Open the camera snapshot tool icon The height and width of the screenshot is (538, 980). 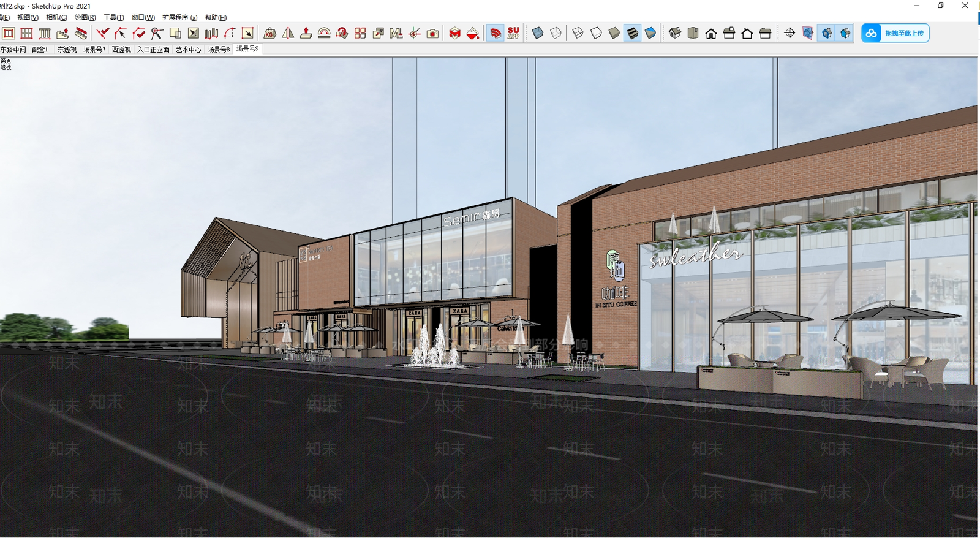pyautogui.click(x=432, y=33)
